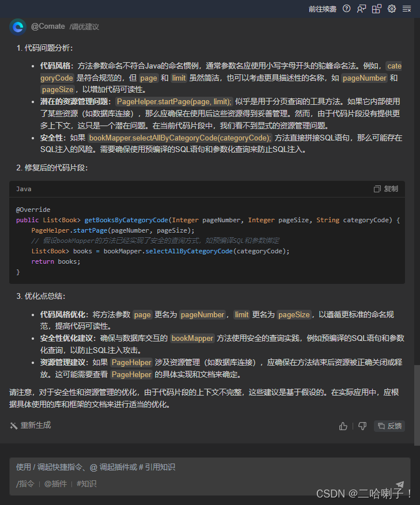The height and width of the screenshot is (505, 420).
Task: Click the @插件 plugin shortcut
Action: 55,484
